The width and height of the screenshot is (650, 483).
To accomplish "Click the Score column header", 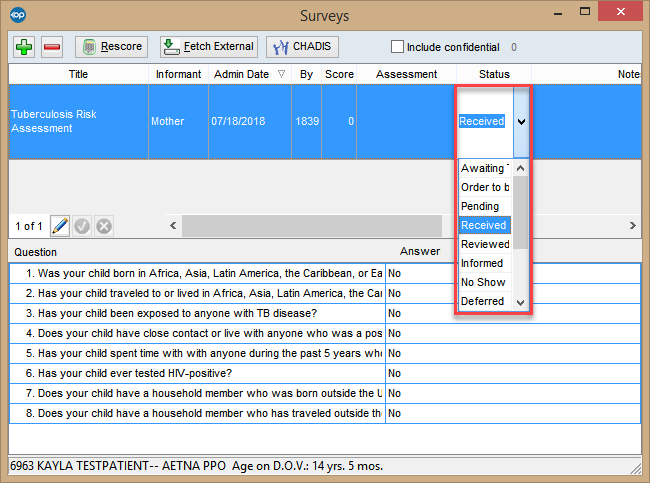I will click(x=339, y=74).
